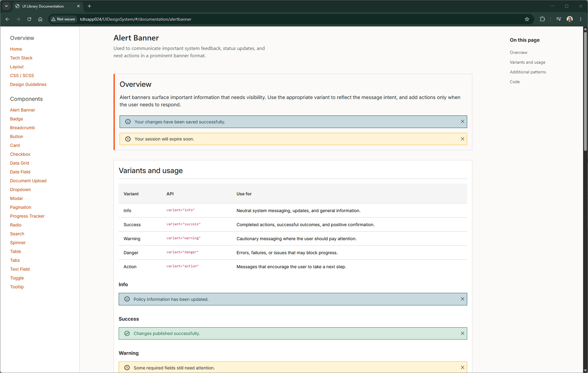Open the Search component page
This screenshot has height=373, width=588.
click(17, 234)
